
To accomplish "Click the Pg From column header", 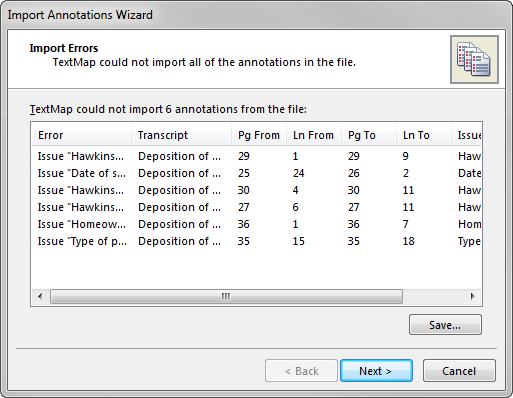I will tap(259, 135).
